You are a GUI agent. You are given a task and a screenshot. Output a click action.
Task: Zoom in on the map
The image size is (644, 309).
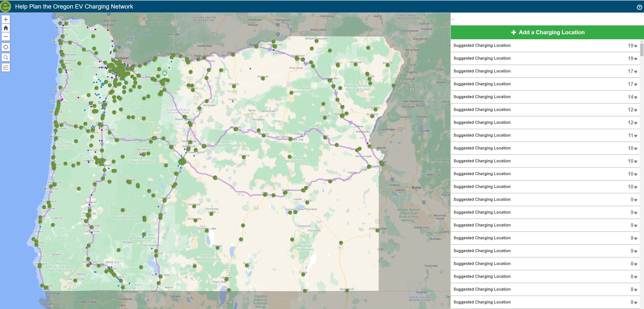pyautogui.click(x=6, y=19)
